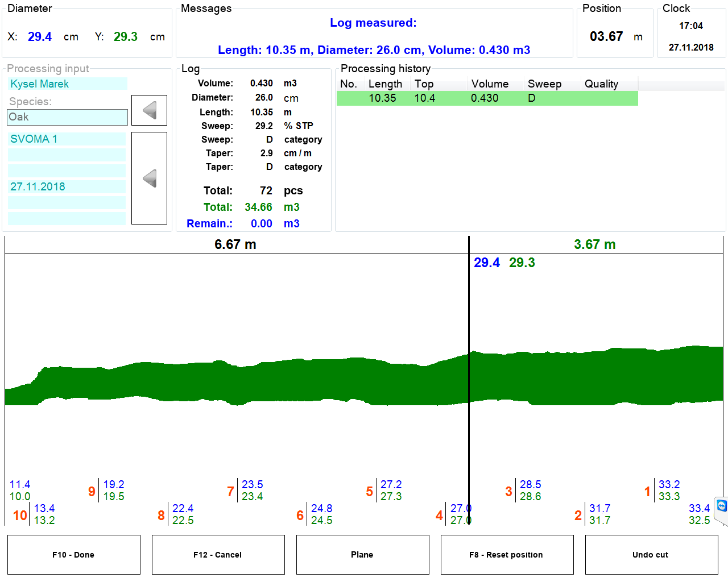The image size is (728, 582).
Task: Confirm with the F10 - Done button
Action: [x=74, y=555]
